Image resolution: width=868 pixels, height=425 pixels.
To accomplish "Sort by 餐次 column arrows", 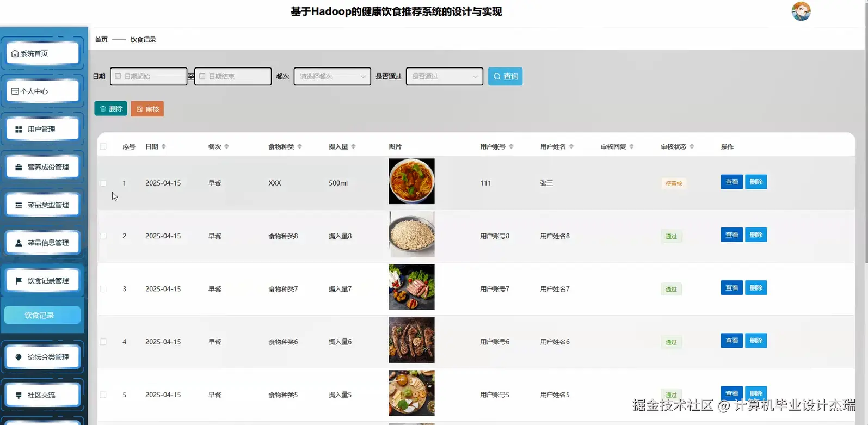I will tap(226, 146).
